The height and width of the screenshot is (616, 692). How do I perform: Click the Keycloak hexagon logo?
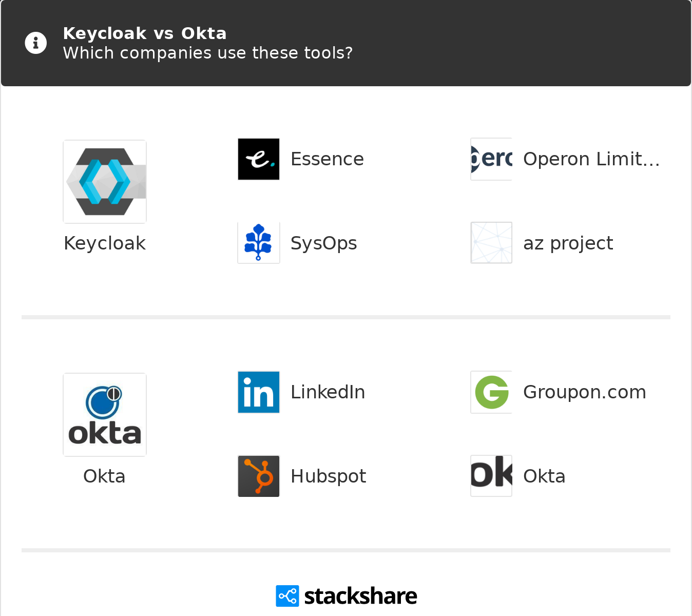point(104,181)
